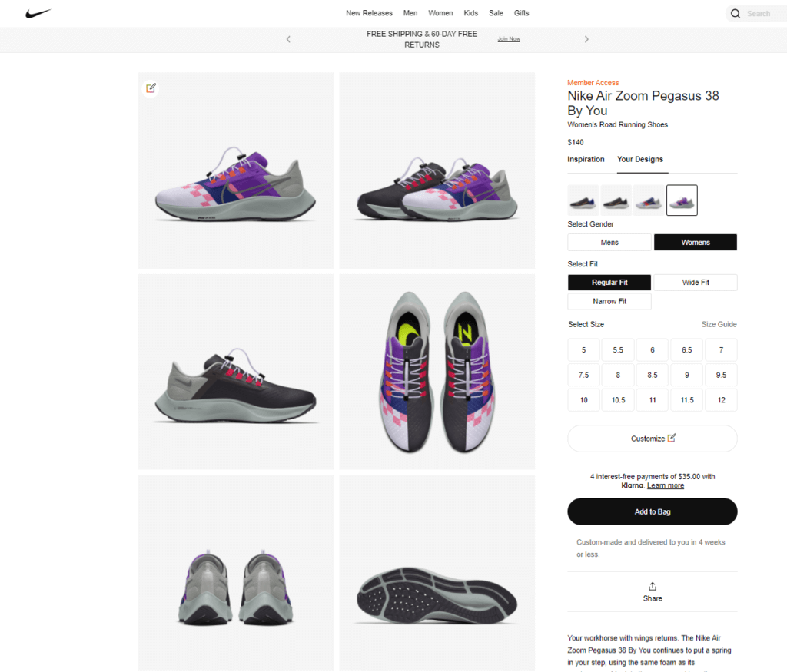Image resolution: width=787 pixels, height=672 pixels.
Task: Open the Klarna Learn more link
Action: coord(666,486)
